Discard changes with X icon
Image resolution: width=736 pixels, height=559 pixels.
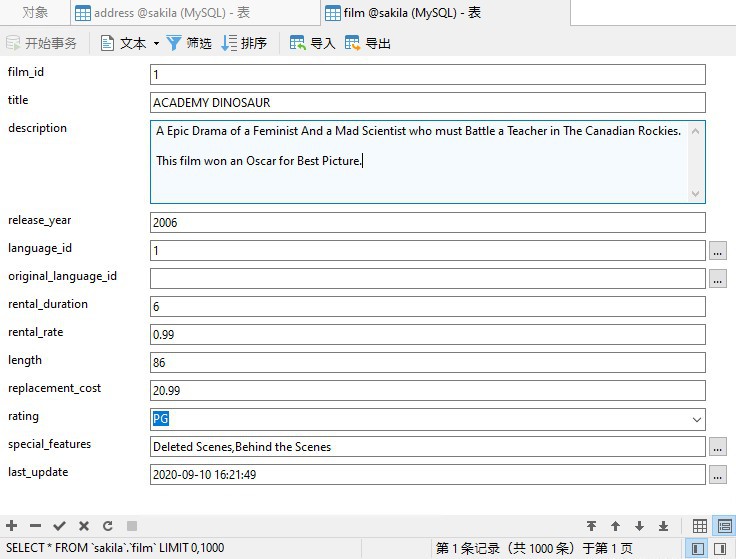tap(84, 526)
